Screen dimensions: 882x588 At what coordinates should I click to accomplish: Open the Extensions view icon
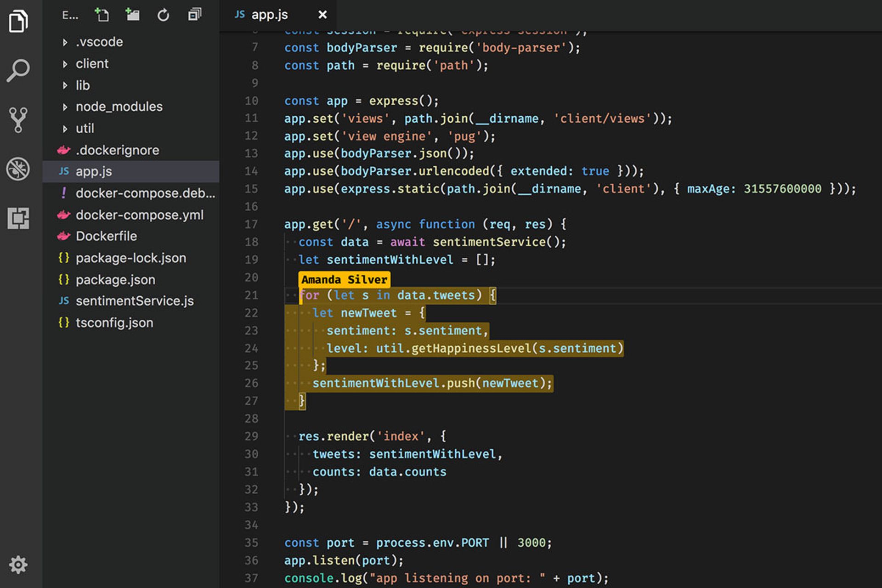pyautogui.click(x=18, y=218)
